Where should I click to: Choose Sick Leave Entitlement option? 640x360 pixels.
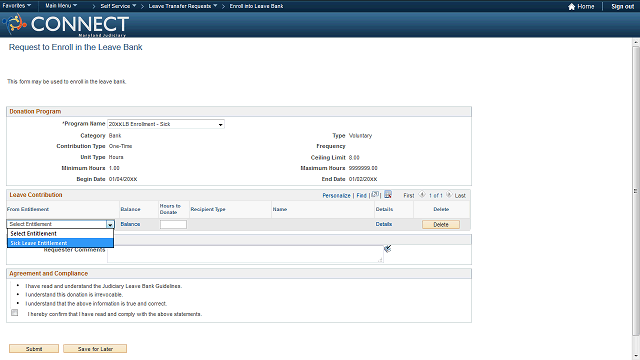click(x=60, y=243)
